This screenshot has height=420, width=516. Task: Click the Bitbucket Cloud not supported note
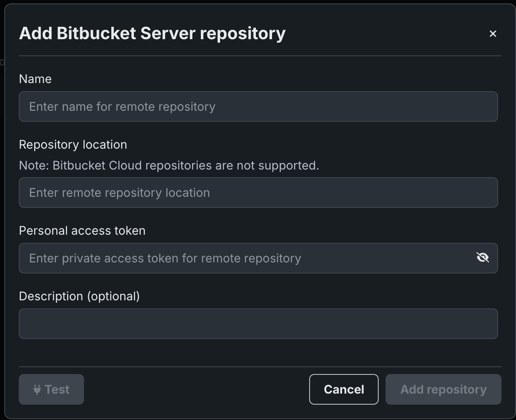click(x=169, y=165)
